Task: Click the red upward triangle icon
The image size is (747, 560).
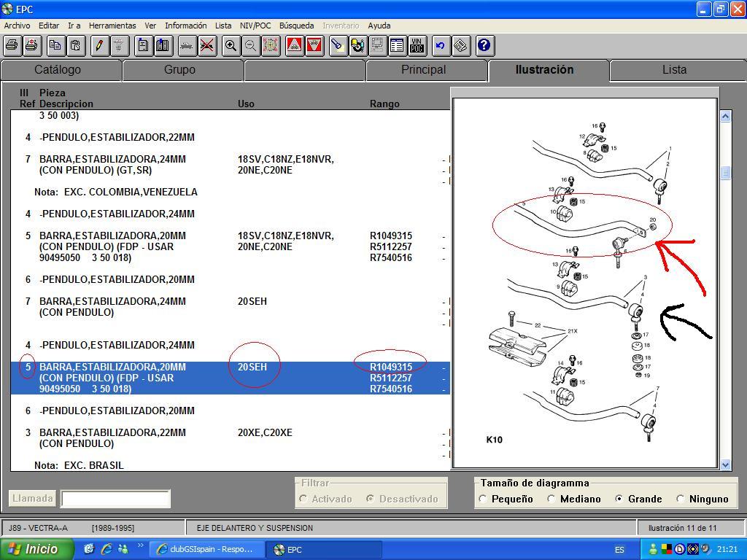Action: pos(295,45)
